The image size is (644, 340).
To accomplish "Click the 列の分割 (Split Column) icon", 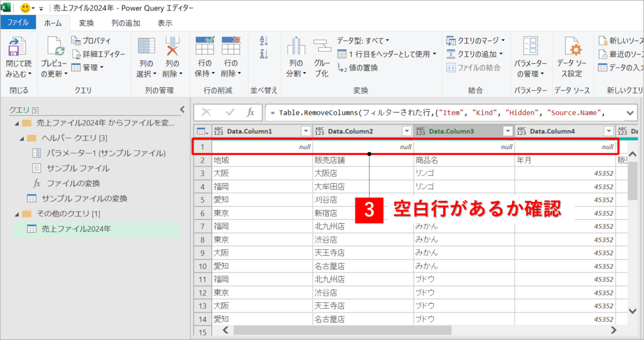I will 296,46.
